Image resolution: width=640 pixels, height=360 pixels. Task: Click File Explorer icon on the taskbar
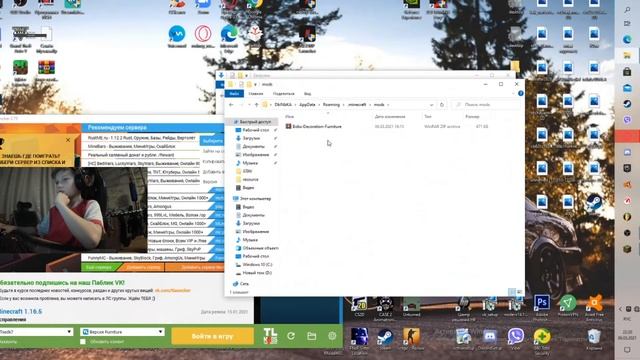[627, 56]
